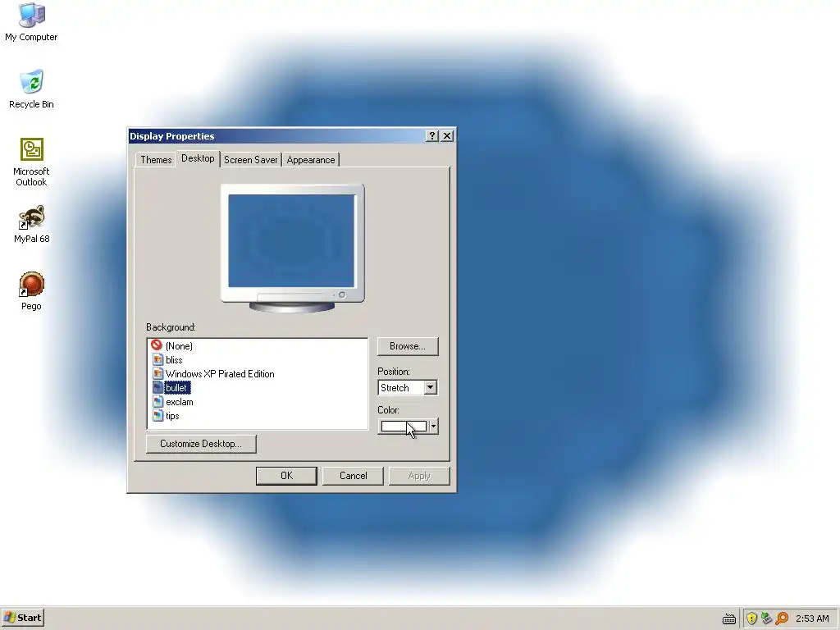Click the file icon beside bullet
840x630 pixels.
point(157,387)
